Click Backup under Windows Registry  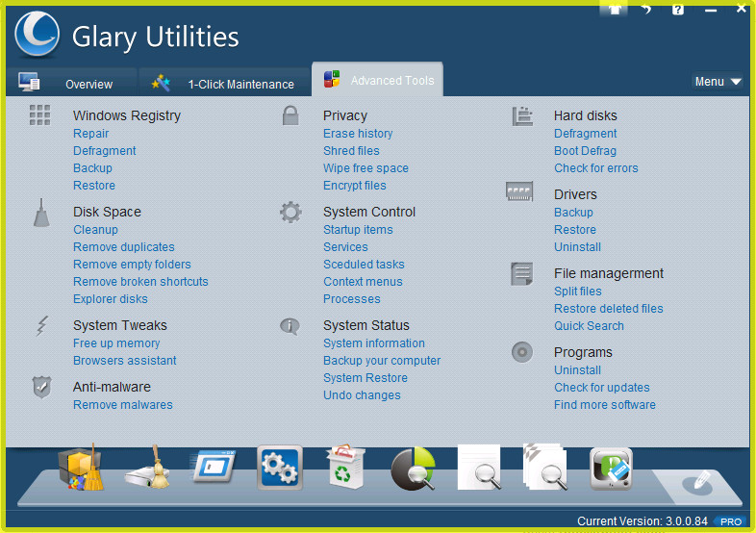pyautogui.click(x=92, y=168)
